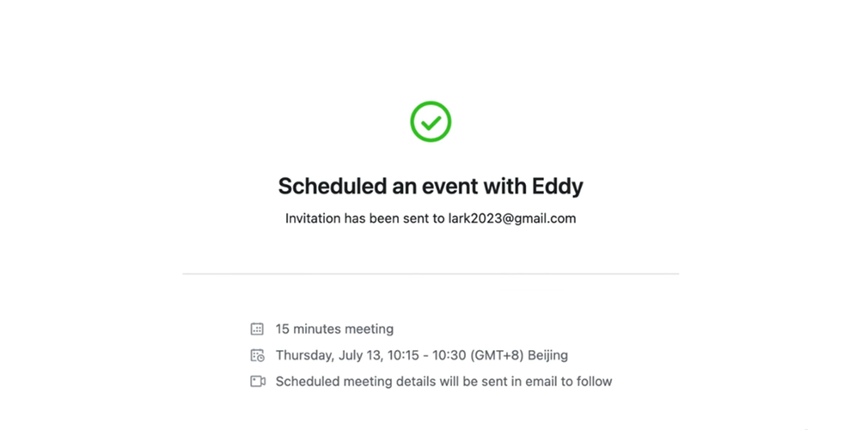This screenshot has height=430, width=868.
Task: Click 'meeting' in the duration line
Action: (367, 329)
